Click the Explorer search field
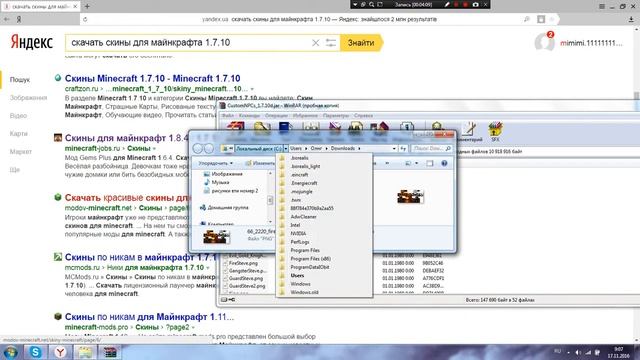 coord(432,149)
